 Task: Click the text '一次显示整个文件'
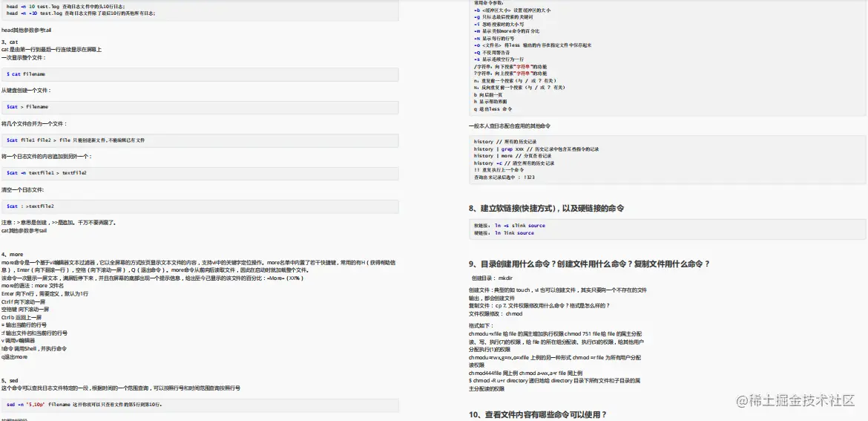click(23, 58)
